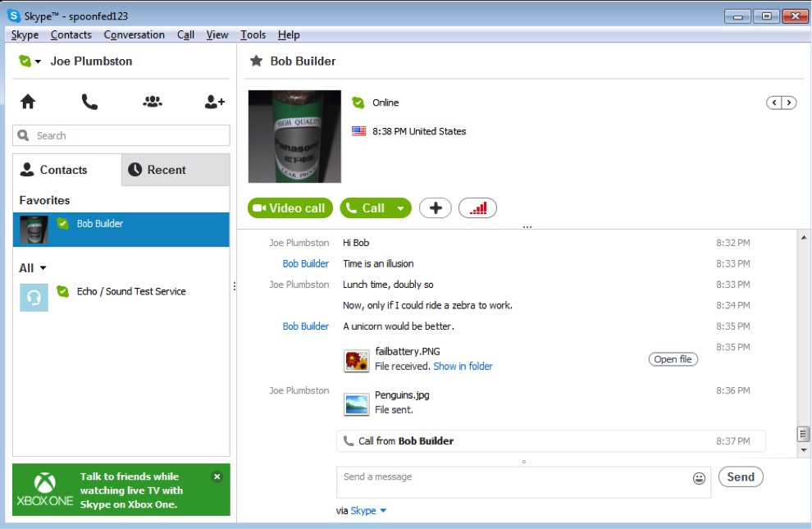Click the three-dot expander above the chat
This screenshot has width=812, height=529.
tap(527, 227)
